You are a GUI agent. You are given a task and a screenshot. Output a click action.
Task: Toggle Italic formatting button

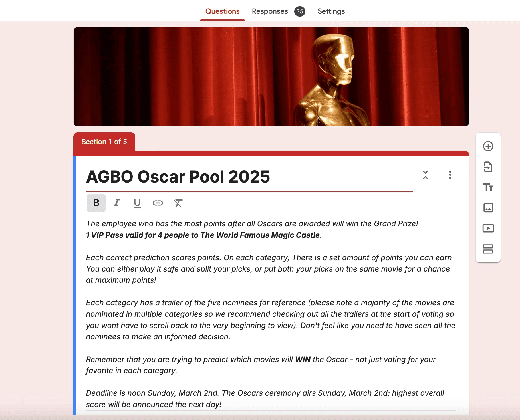tap(117, 203)
